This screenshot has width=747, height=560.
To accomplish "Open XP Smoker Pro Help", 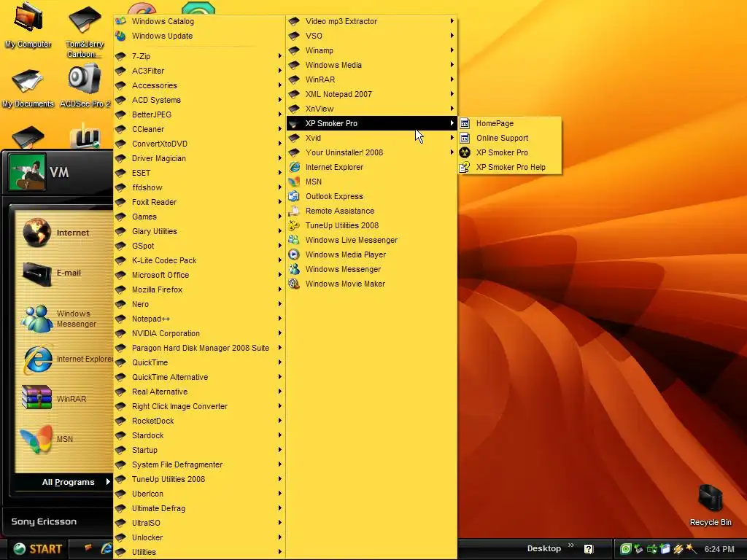I will [x=510, y=167].
